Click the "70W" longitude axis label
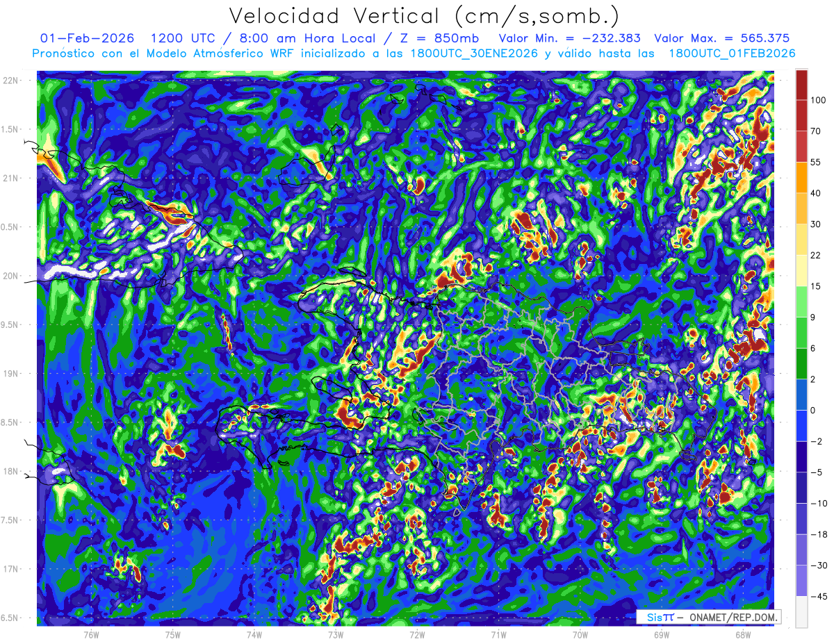This screenshot has height=644, width=834. point(580,634)
